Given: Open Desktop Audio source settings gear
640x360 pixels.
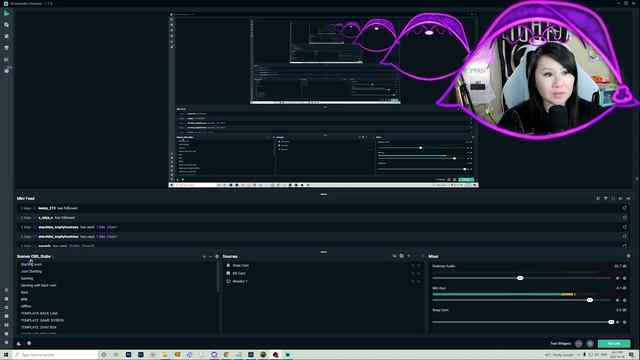Looking at the screenshot, I should tap(624, 278).
